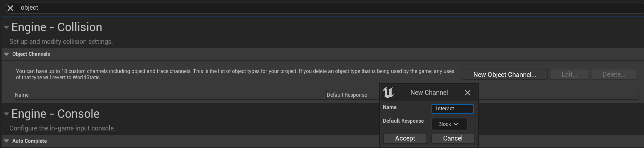Viewport: 644px width, 148px height.
Task: Click the Default Response column header
Action: coord(346,95)
